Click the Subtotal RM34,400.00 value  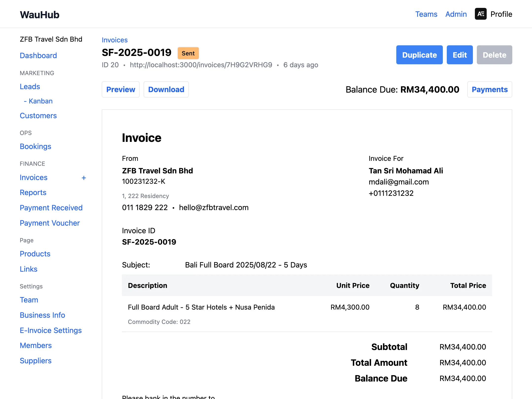click(463, 347)
